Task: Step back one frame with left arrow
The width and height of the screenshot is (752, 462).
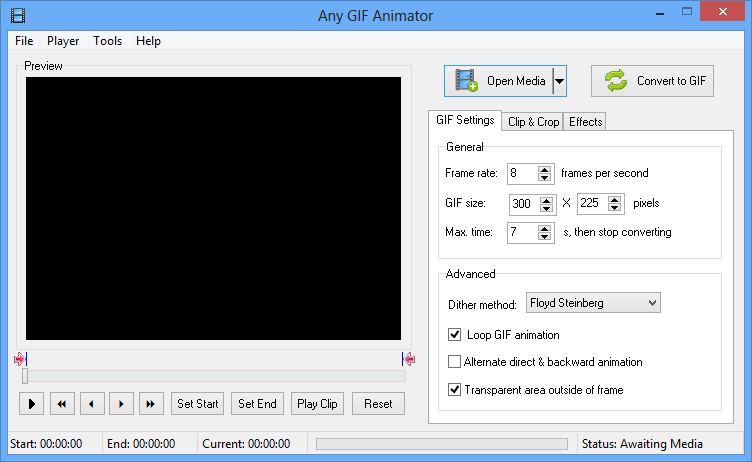Action: [92, 403]
